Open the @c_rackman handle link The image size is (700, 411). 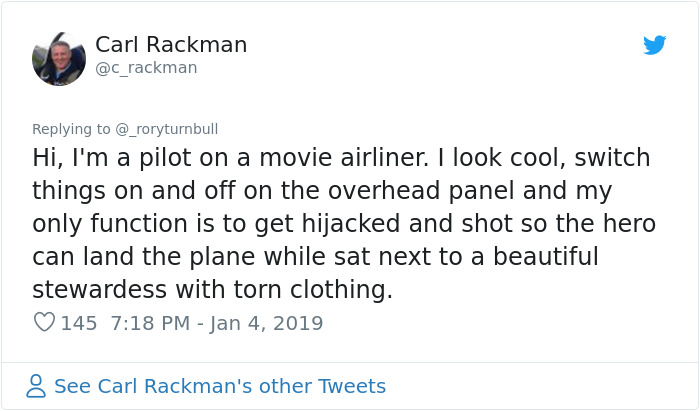click(146, 68)
